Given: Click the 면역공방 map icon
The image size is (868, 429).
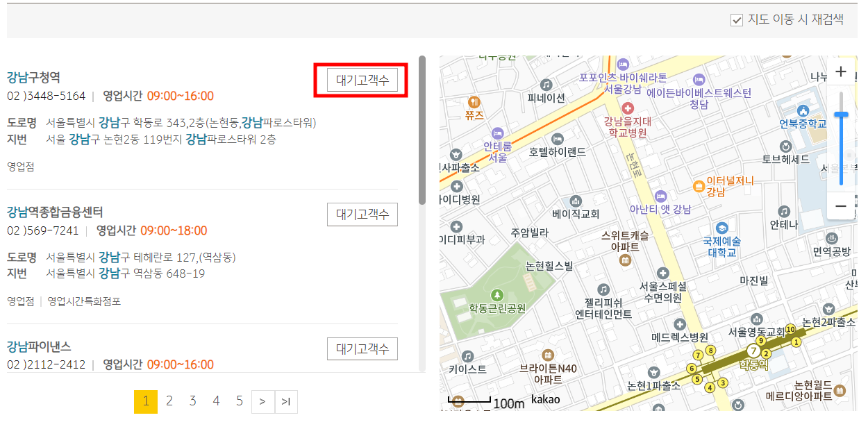Looking at the screenshot, I should coord(831,238).
